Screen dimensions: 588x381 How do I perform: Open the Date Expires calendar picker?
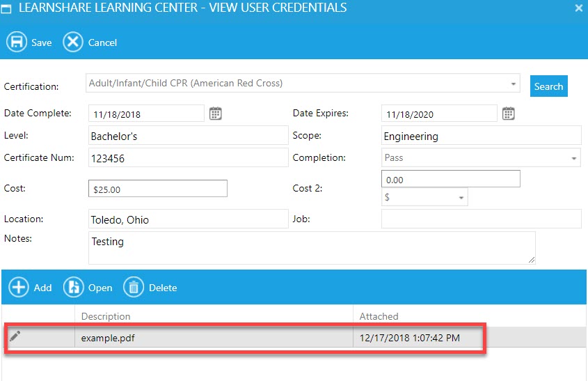coord(509,114)
